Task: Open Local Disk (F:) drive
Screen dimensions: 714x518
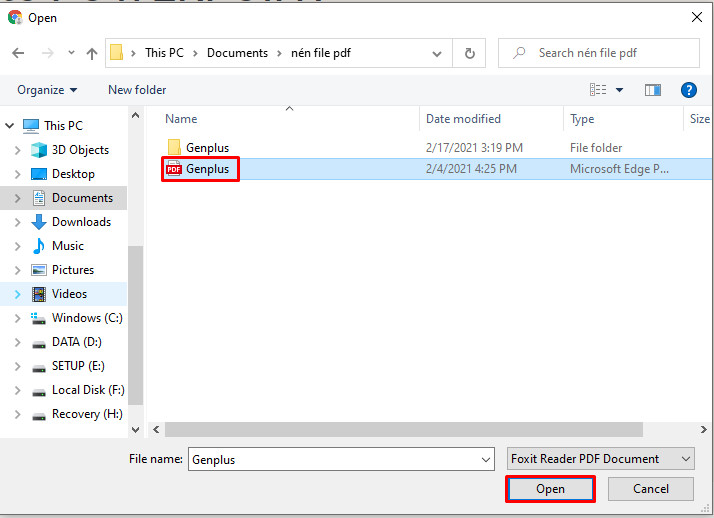Action: (x=88, y=390)
